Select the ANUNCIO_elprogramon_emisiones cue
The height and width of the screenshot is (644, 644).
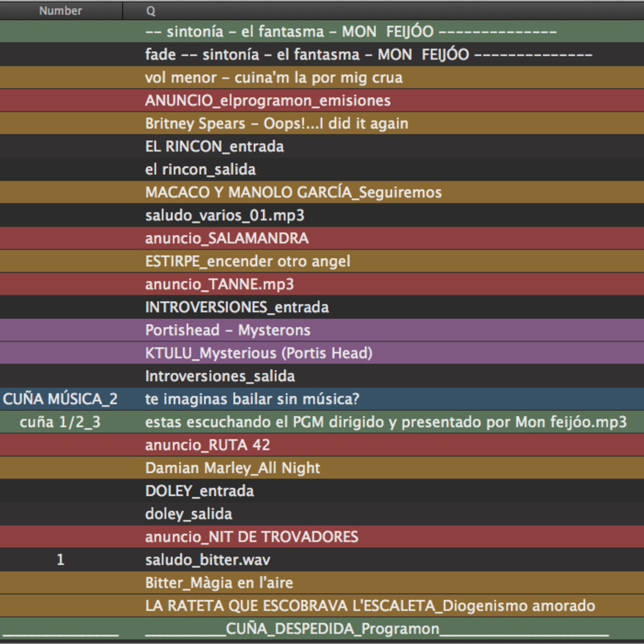[x=268, y=100]
